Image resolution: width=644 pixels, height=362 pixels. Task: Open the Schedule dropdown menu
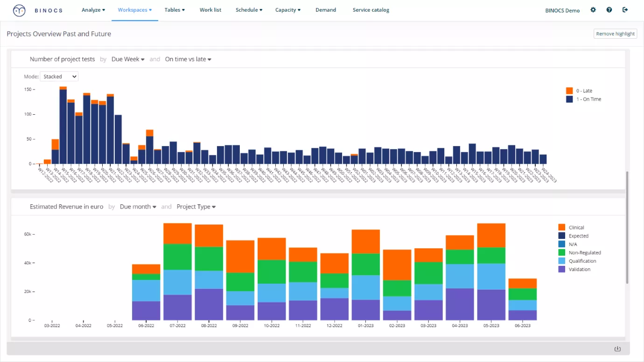click(x=249, y=10)
